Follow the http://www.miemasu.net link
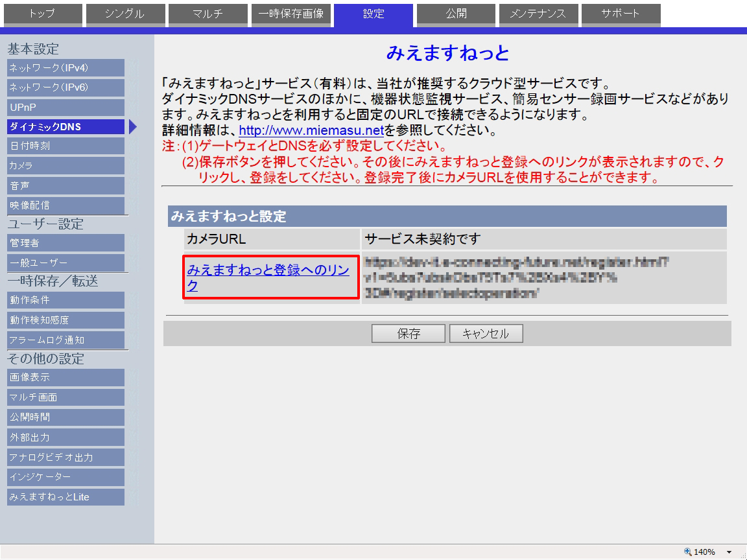Image resolution: width=747 pixels, height=560 pixels. (311, 132)
